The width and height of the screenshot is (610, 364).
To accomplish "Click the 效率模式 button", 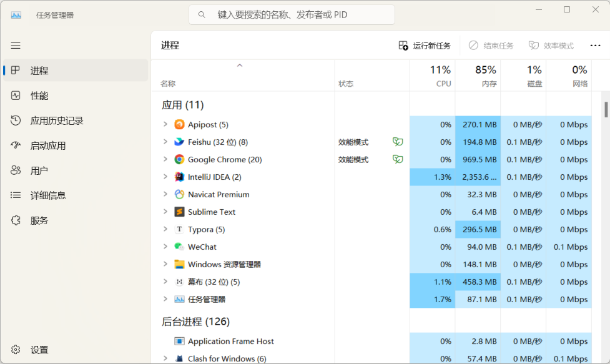I will [551, 46].
